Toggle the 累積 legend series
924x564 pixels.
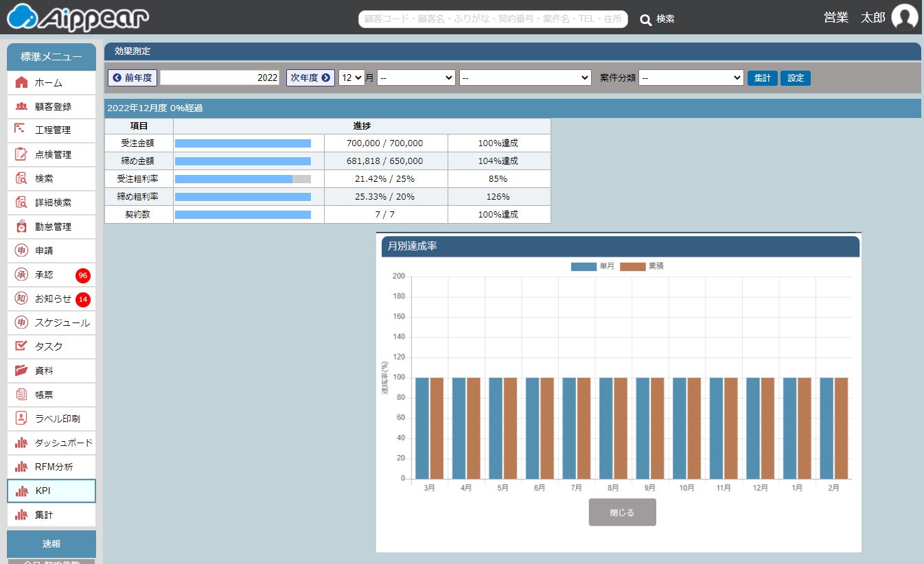tap(632, 266)
